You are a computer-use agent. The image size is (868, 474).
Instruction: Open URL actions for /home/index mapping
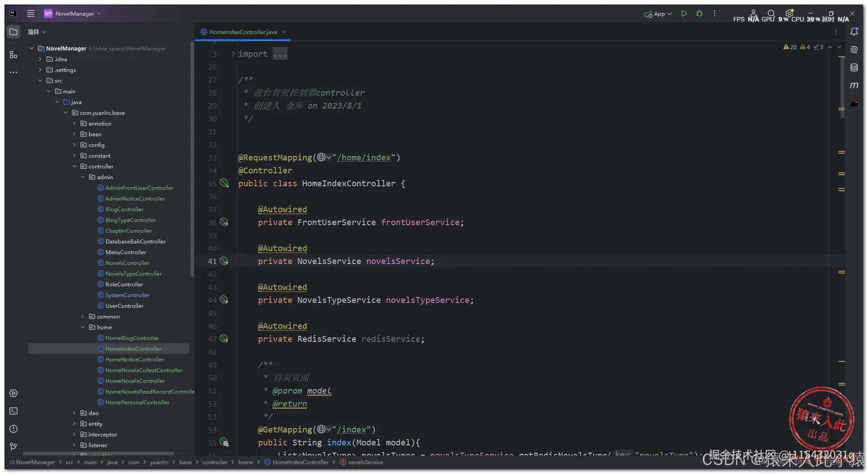[x=324, y=157]
